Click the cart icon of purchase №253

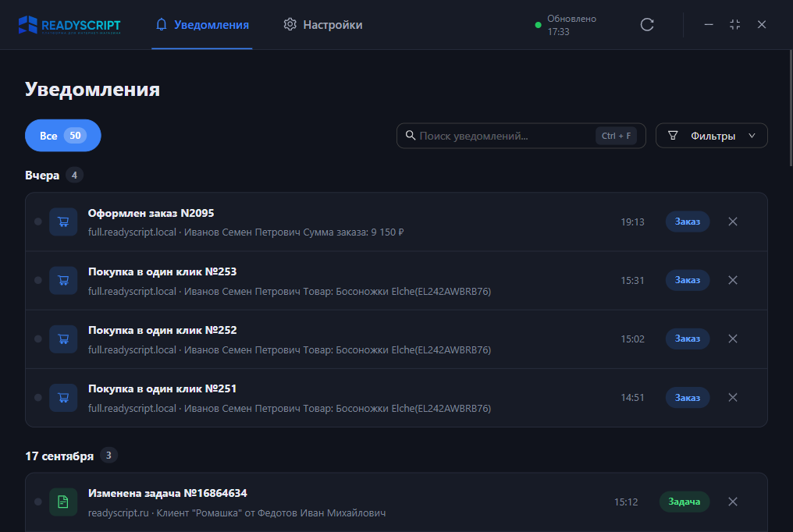pyautogui.click(x=63, y=280)
